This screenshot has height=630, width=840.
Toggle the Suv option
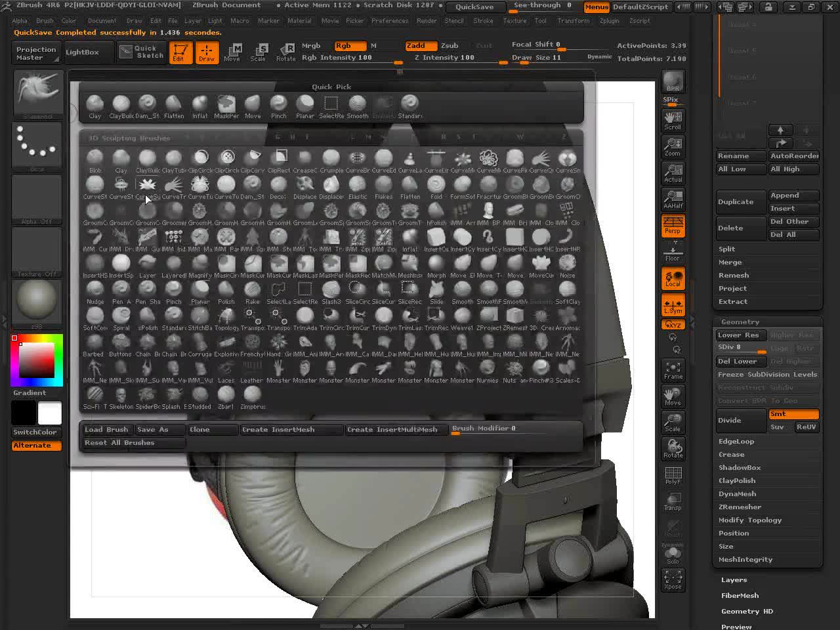pos(780,427)
